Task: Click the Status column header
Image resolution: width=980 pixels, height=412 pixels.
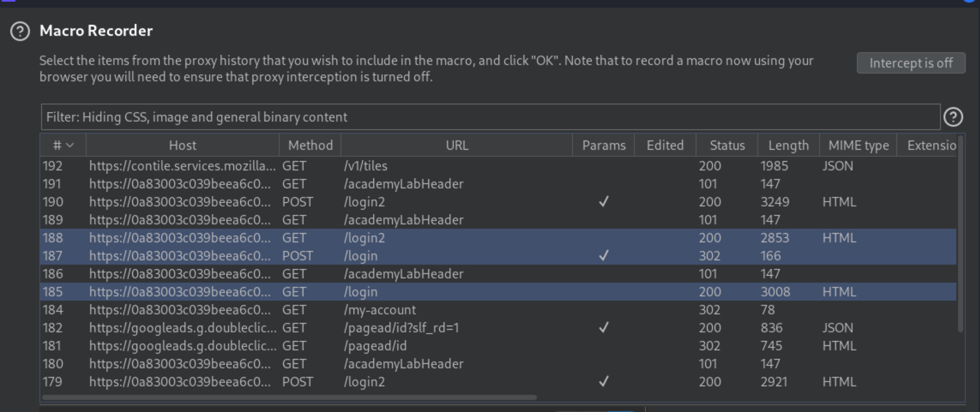Action: click(727, 145)
